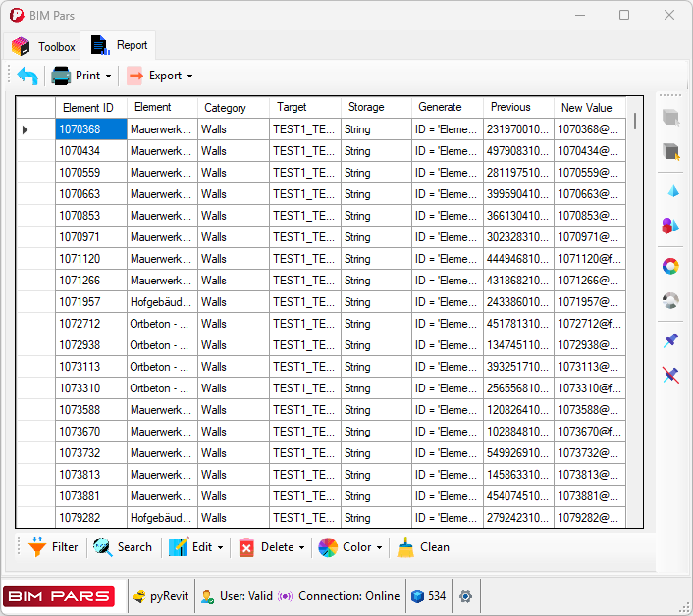Image resolution: width=693 pixels, height=616 pixels.
Task: Click the New Value column header
Action: coord(590,107)
